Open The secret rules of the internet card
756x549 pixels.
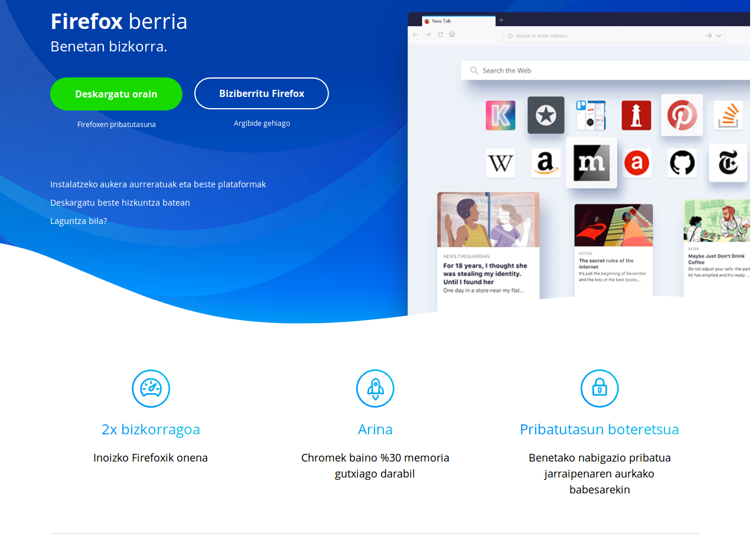click(x=614, y=250)
